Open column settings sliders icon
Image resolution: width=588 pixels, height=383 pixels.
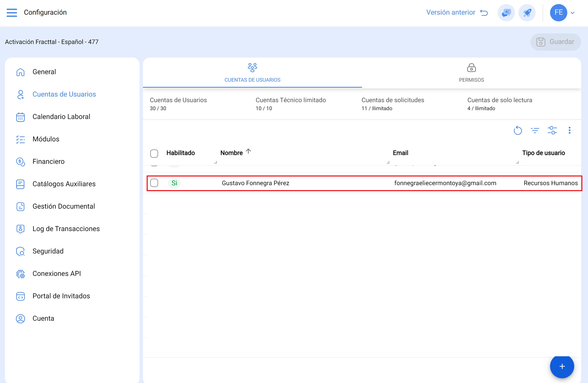tap(552, 130)
